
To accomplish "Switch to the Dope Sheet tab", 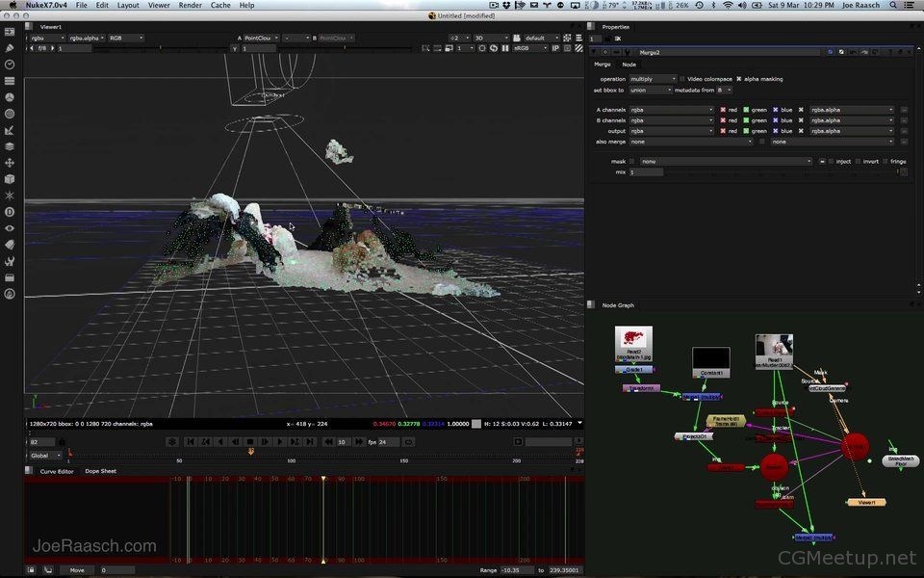I will (101, 471).
